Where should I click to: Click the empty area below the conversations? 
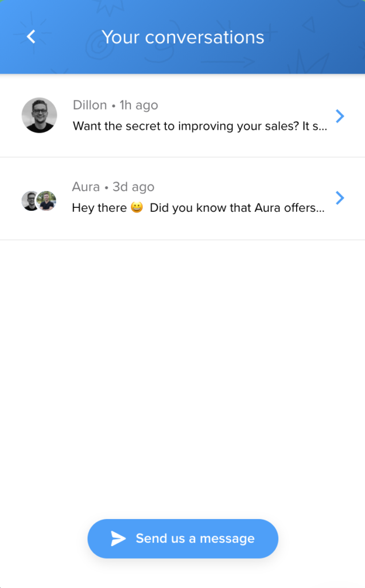tap(182, 373)
